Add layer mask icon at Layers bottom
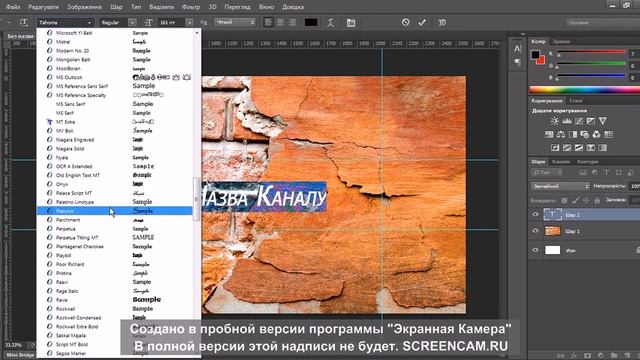640x360 pixels. point(587,356)
